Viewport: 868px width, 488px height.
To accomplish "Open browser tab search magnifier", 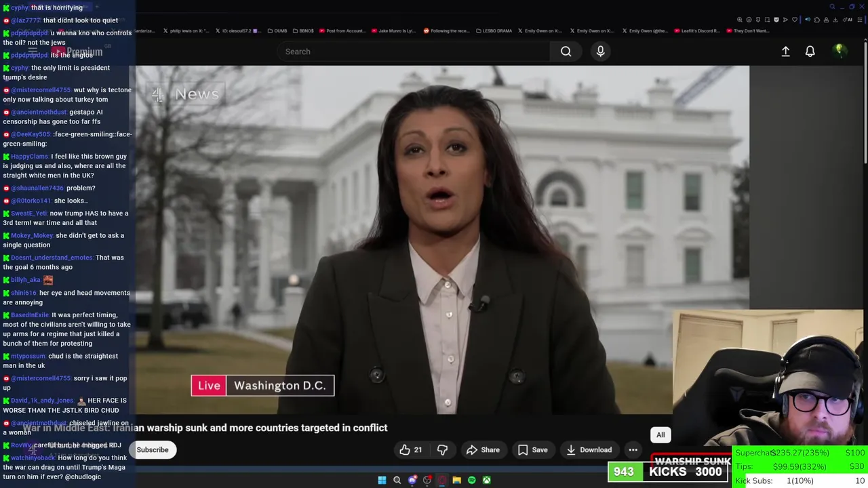I will [x=832, y=7].
